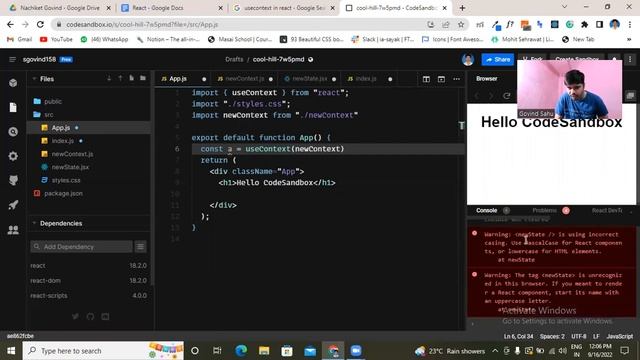
Task: Click the Share button
Action: click(498, 60)
